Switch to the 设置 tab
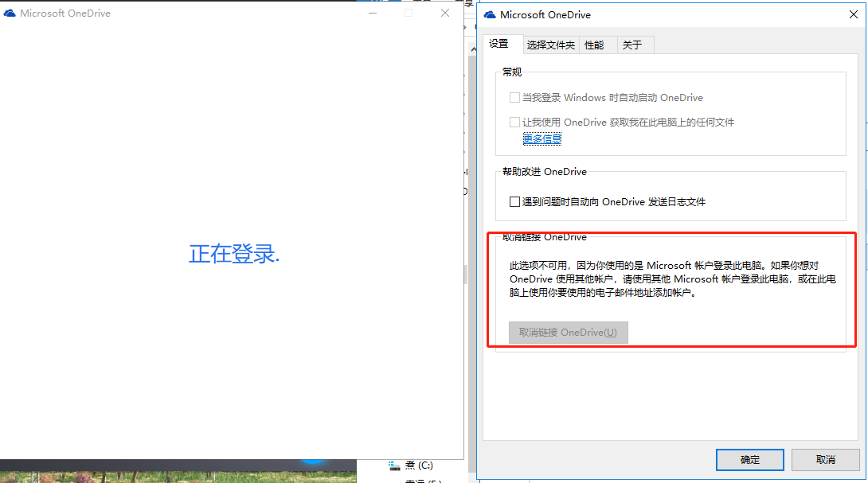Screen dimensions: 868x483 (502, 44)
